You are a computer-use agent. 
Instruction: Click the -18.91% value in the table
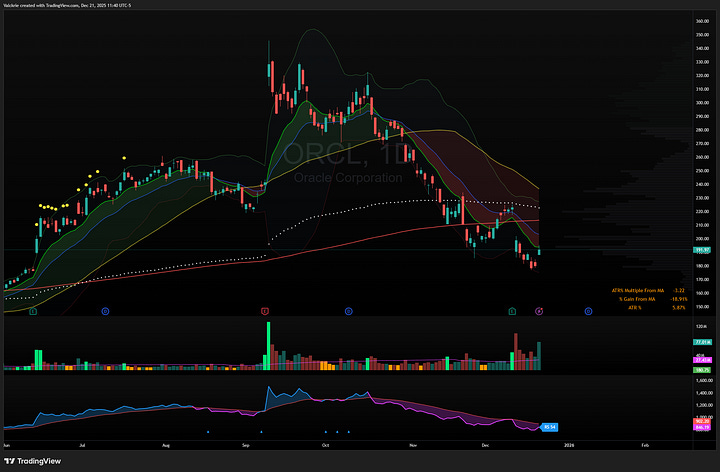pyautogui.click(x=679, y=299)
